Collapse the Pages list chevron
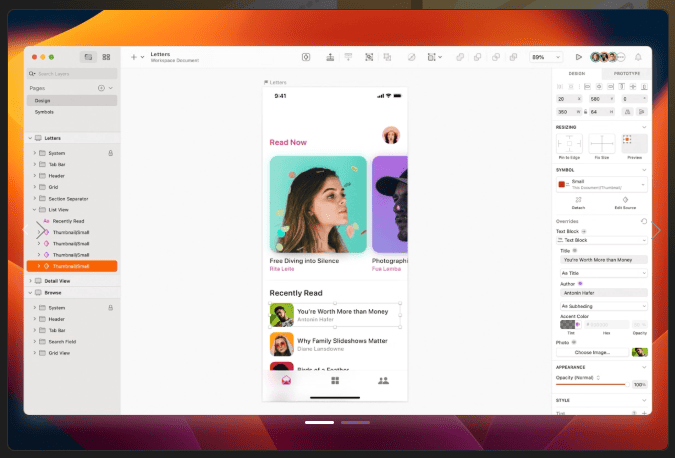The width and height of the screenshot is (675, 458). tap(111, 88)
